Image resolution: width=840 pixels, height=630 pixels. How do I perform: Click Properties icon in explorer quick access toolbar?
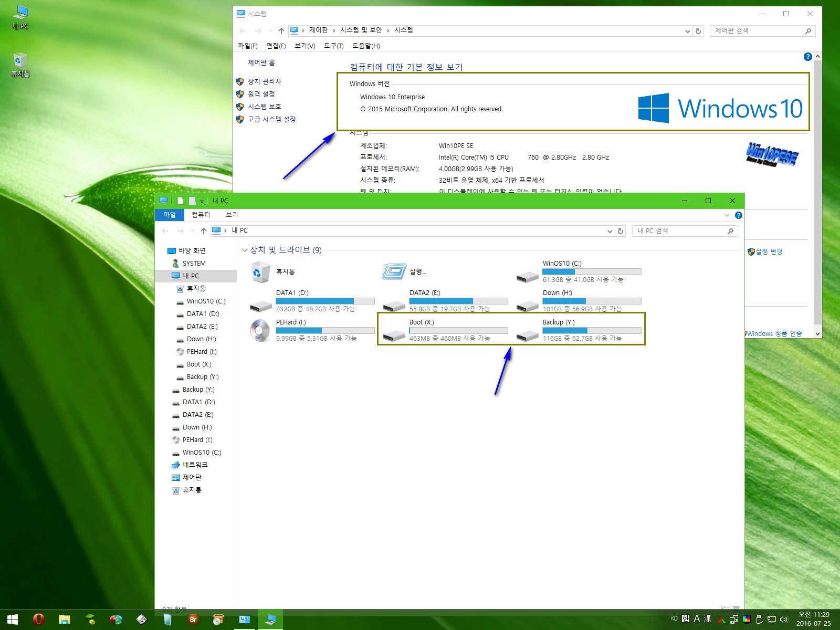(x=180, y=201)
